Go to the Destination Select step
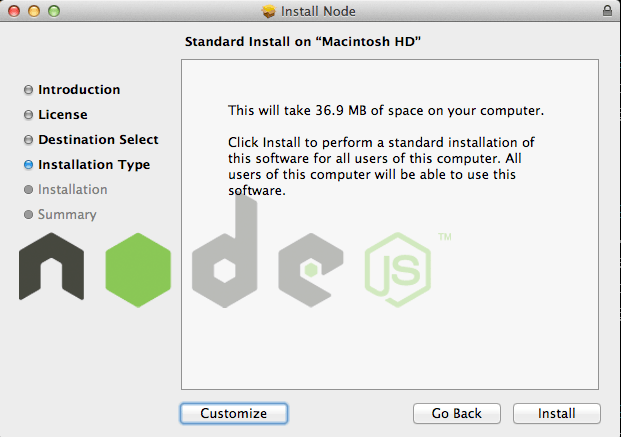621x437 pixels. 98,139
